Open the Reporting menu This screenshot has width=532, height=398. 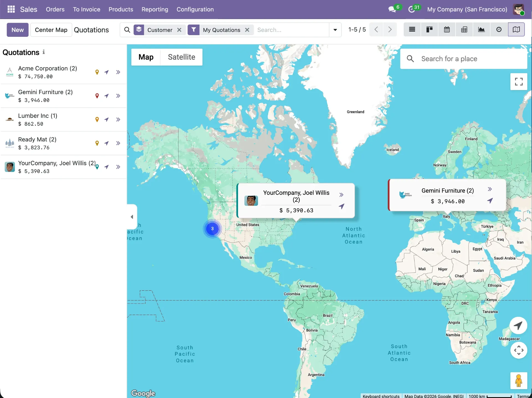pos(155,9)
